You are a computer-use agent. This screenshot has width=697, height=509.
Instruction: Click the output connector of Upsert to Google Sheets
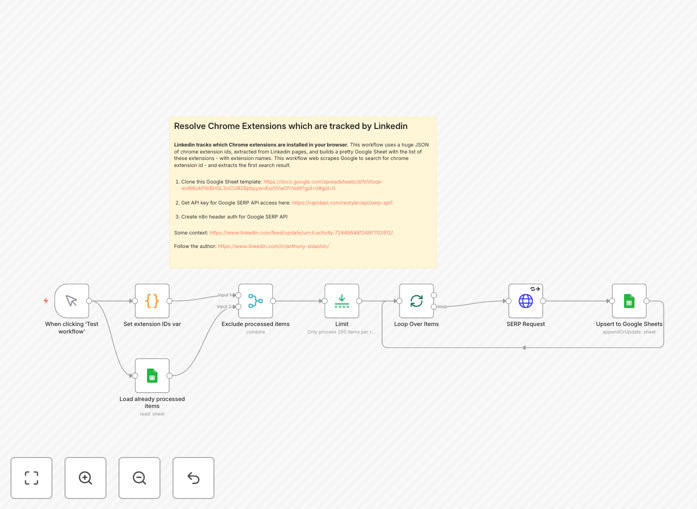pos(646,301)
